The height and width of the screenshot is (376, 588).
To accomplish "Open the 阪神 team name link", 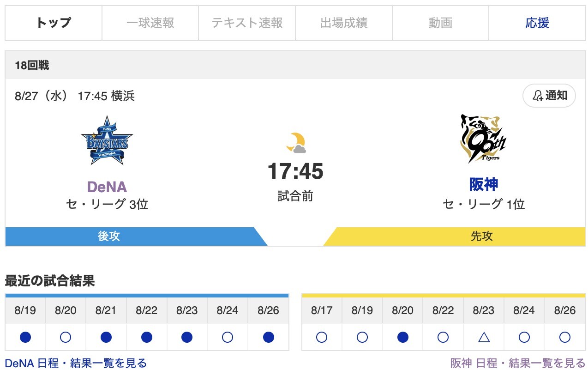I will coord(483,185).
